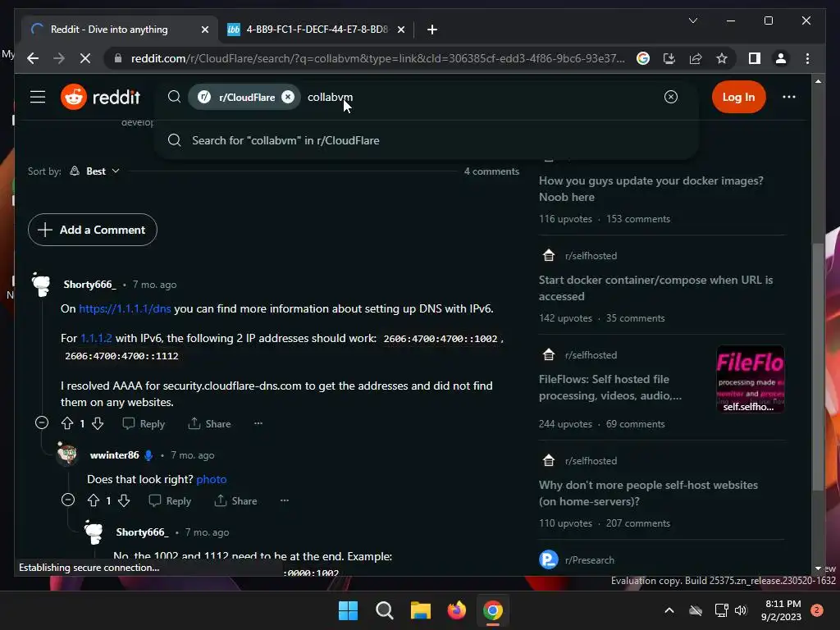Open File Explorer from the taskbar
The height and width of the screenshot is (630, 840).
click(421, 610)
